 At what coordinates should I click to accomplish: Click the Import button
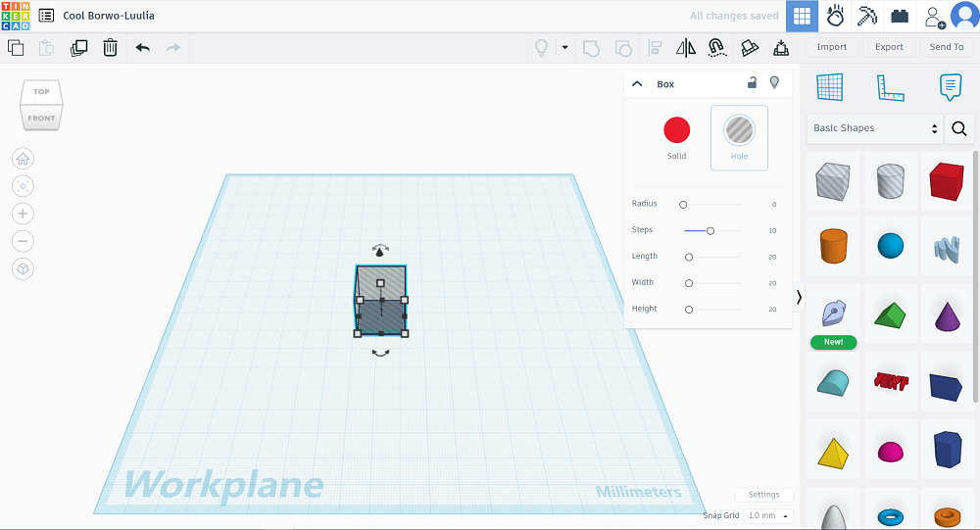(832, 47)
